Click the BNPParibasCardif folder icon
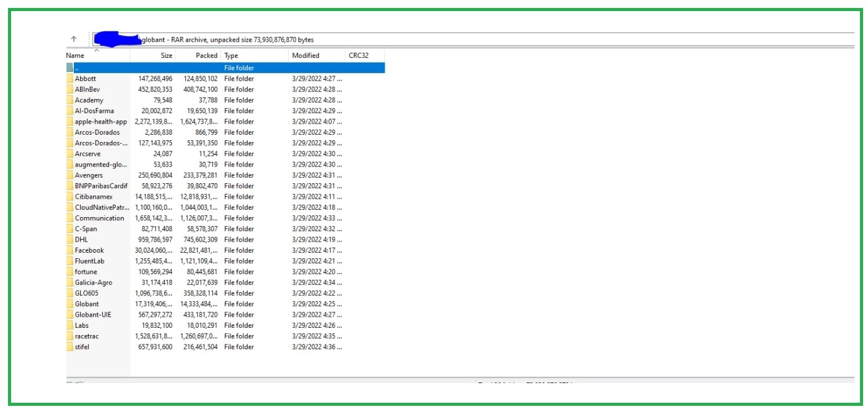 tap(70, 186)
